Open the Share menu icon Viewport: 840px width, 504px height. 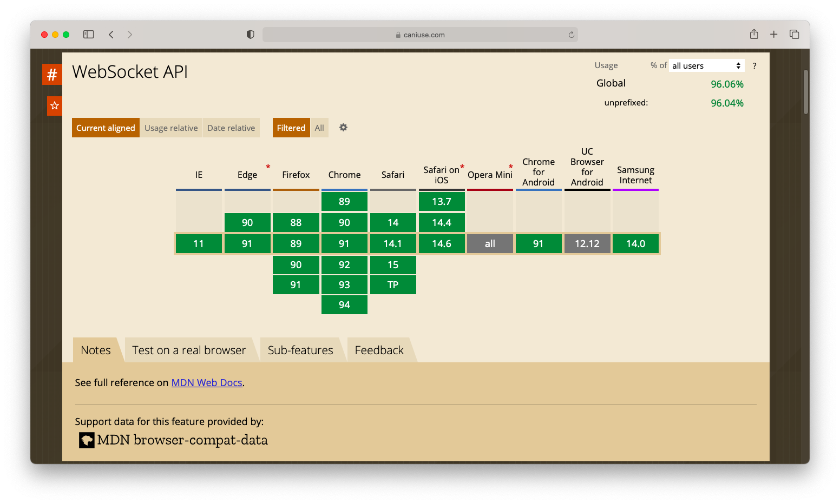(x=754, y=34)
